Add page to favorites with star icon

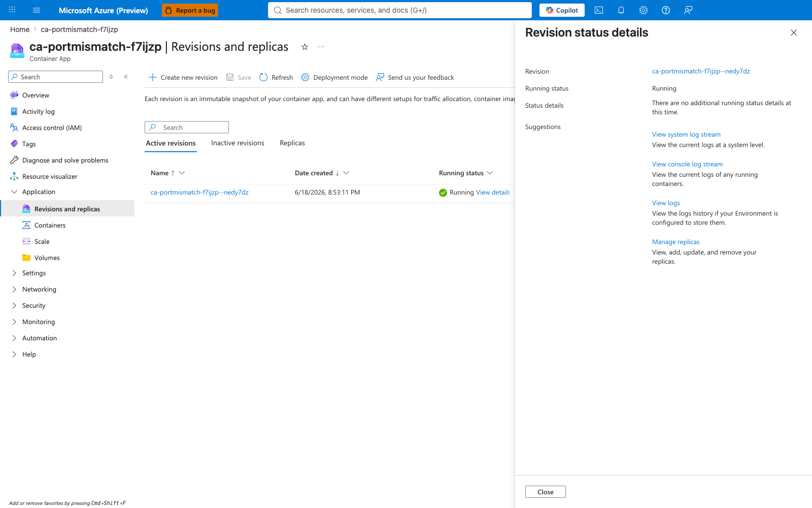tap(304, 47)
